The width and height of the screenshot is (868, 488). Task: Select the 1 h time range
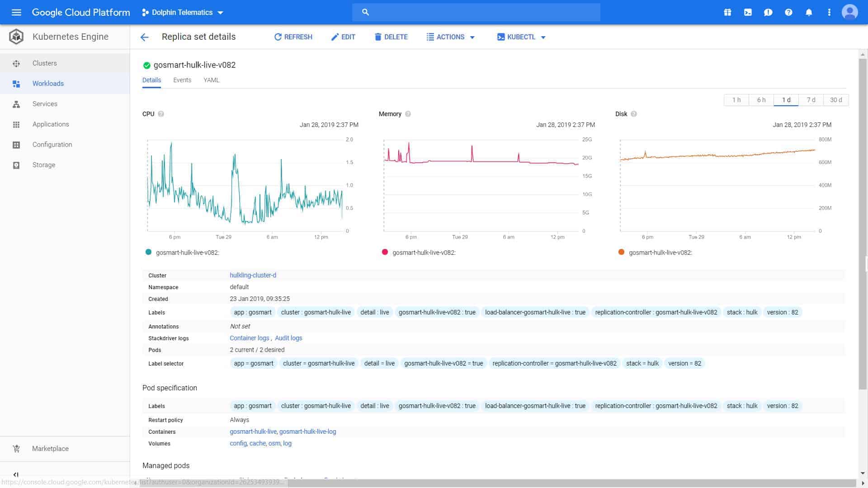[x=736, y=100]
